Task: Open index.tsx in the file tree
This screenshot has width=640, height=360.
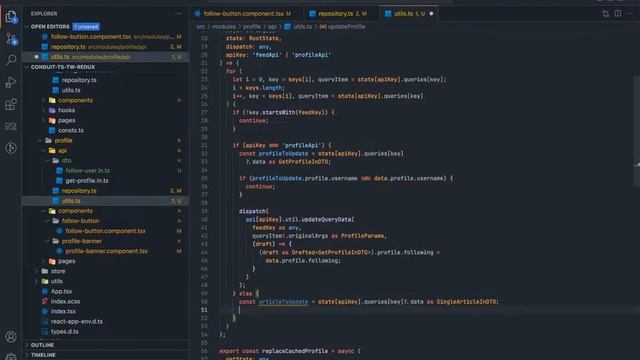Action: pyautogui.click(x=105, y=311)
